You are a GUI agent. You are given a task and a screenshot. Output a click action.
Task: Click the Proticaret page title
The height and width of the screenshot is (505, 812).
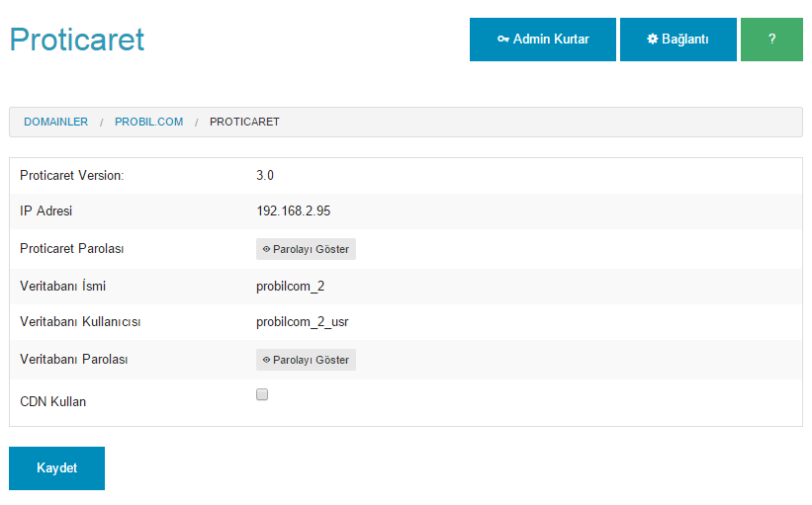coord(77,40)
